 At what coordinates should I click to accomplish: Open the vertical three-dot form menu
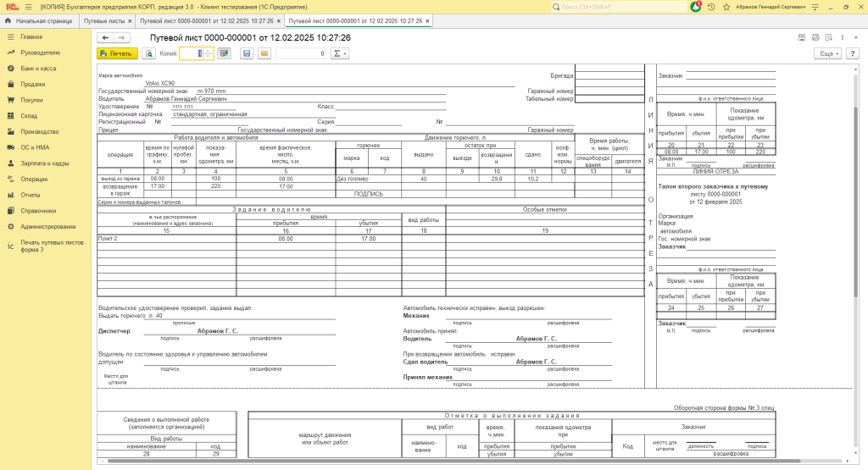(x=843, y=38)
